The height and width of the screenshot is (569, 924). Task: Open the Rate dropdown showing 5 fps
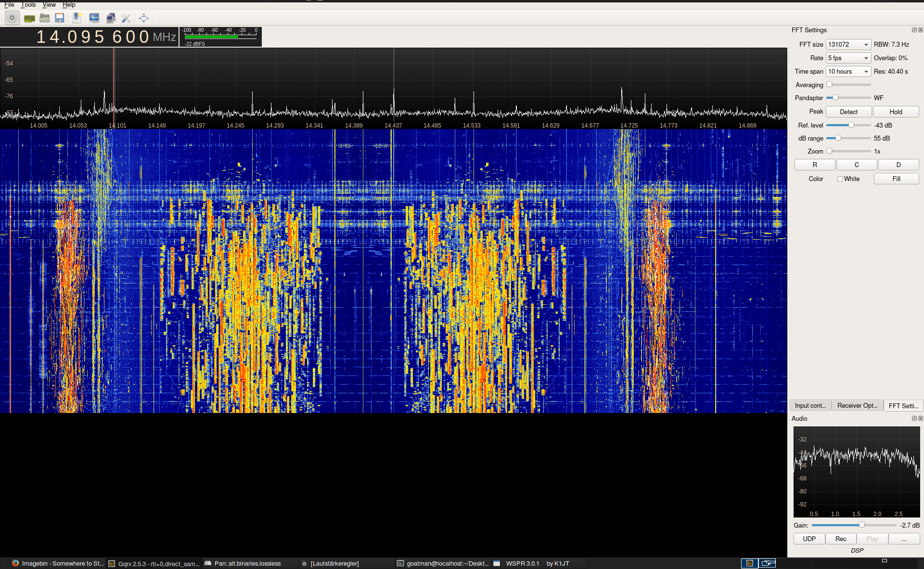pyautogui.click(x=848, y=58)
